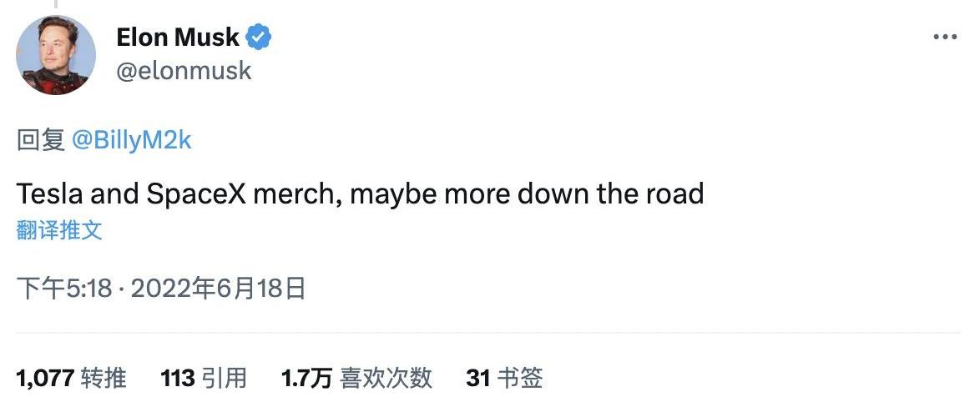Viewport: 980px width, 397px height.
Task: Click the 书签 bookmarks label
Action: [520, 378]
